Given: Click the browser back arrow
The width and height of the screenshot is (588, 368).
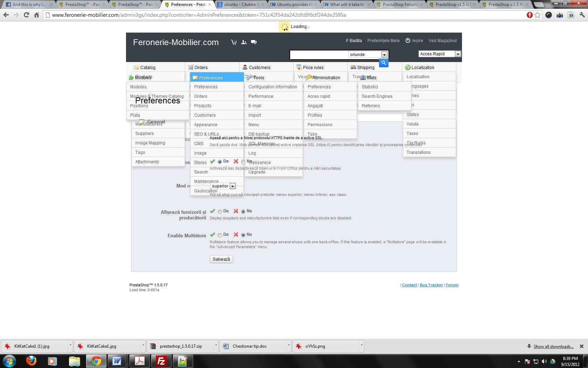Looking at the screenshot, I should [6, 15].
